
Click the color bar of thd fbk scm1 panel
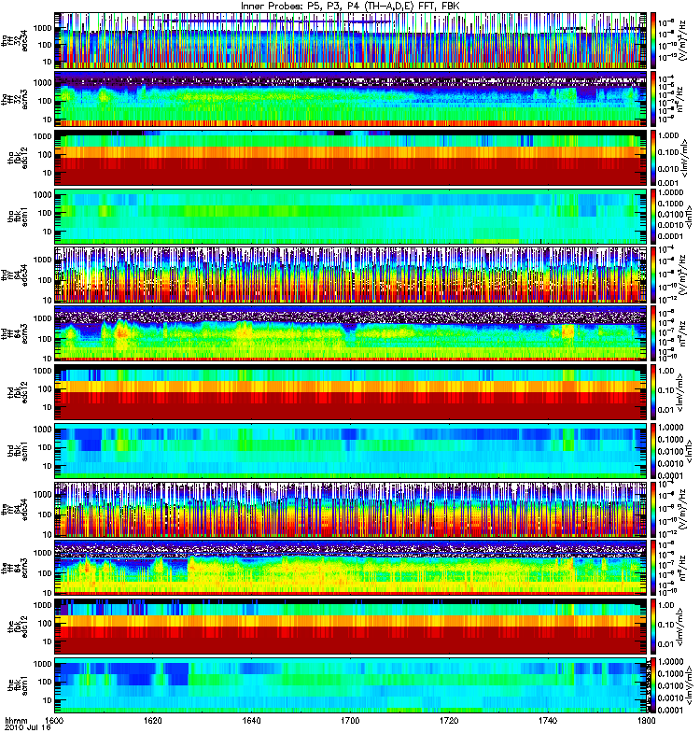[653, 451]
